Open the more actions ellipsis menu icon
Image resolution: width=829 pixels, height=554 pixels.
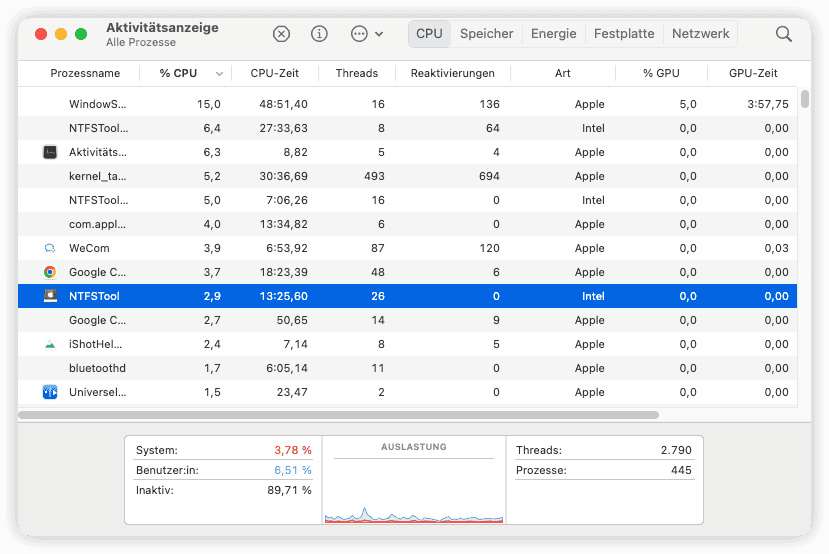click(x=359, y=34)
